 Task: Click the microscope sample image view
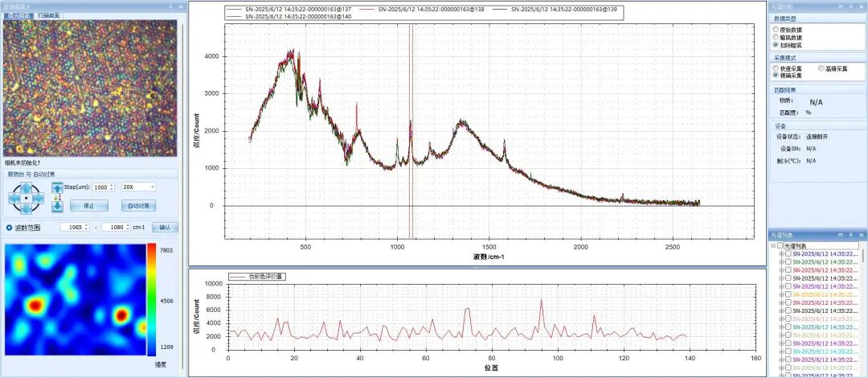point(90,88)
